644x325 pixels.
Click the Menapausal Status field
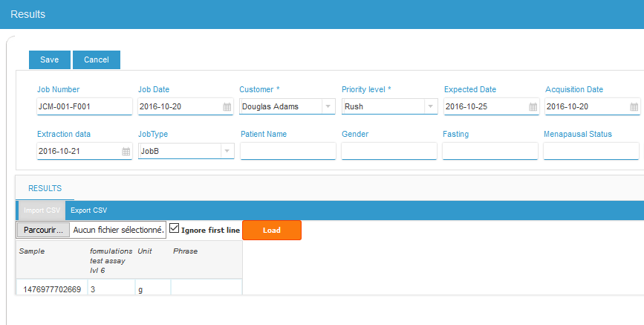[591, 151]
